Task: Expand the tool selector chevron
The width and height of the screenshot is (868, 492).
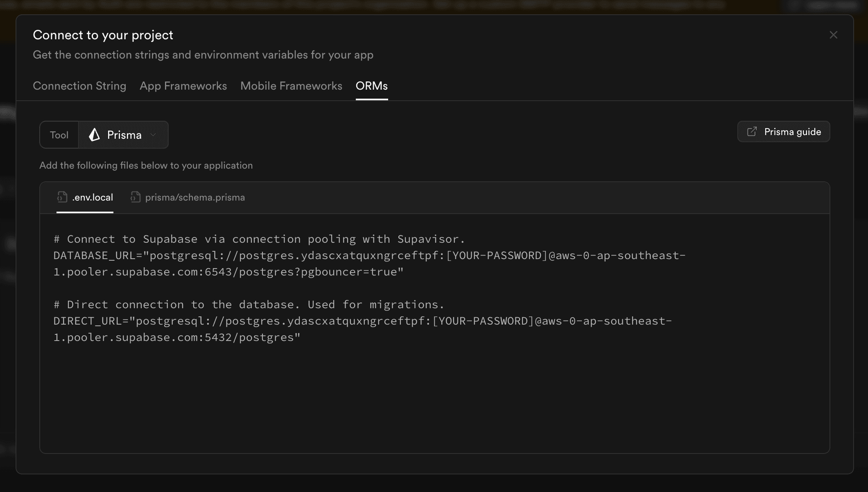Action: click(x=153, y=135)
